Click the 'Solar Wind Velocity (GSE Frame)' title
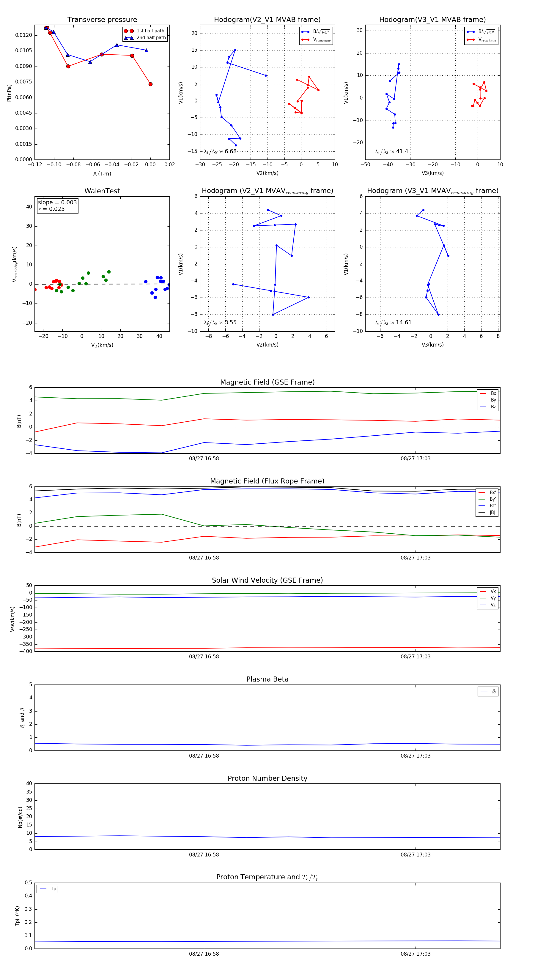Image resolution: width=535 pixels, height=980 pixels. click(x=267, y=581)
